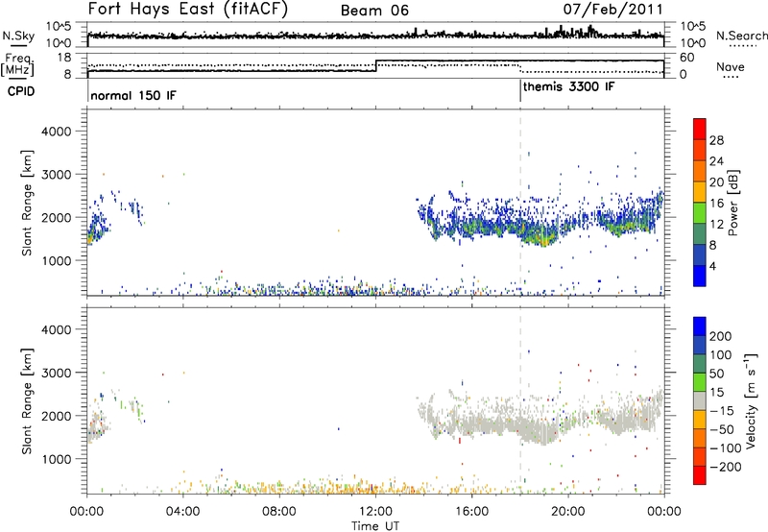768x532 pixels.
Task: Click the frequency step at 12:00 in the Freq plot
Action: coord(375,65)
